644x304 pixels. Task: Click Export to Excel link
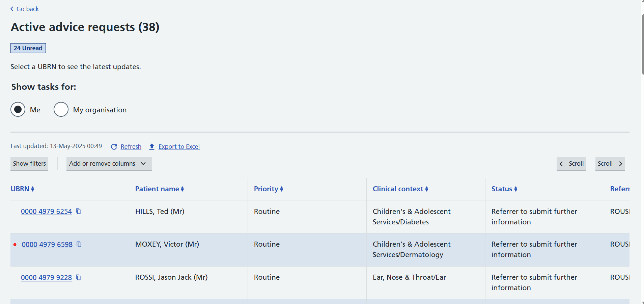coord(179,147)
